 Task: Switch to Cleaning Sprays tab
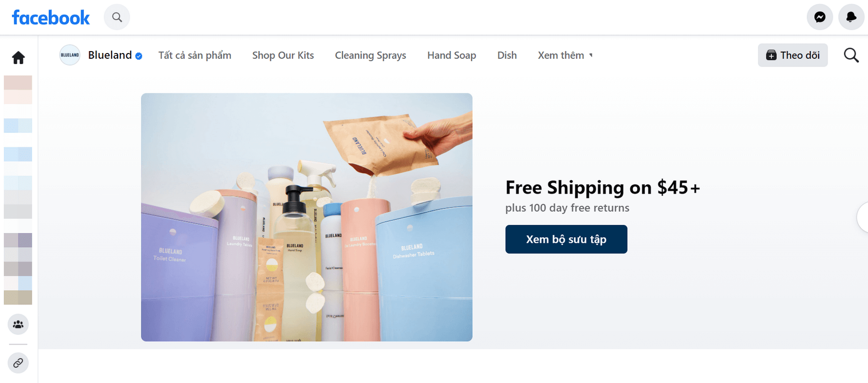tap(370, 55)
